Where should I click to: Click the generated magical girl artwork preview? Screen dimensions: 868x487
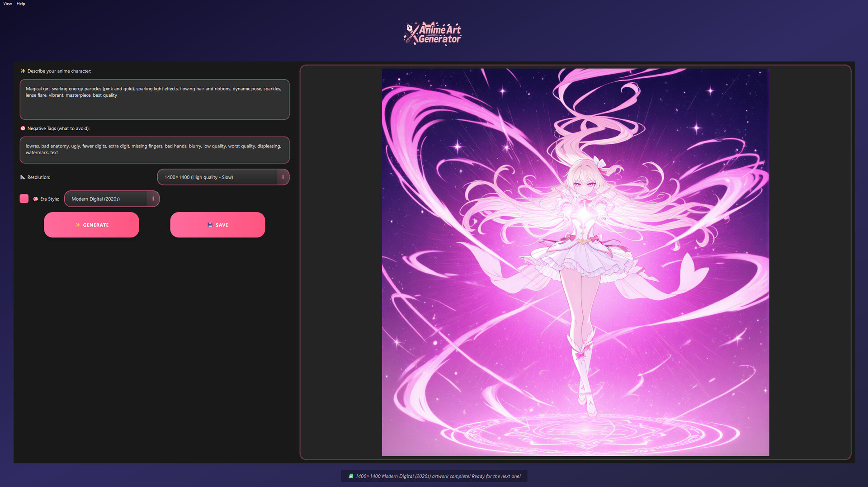pyautogui.click(x=575, y=261)
